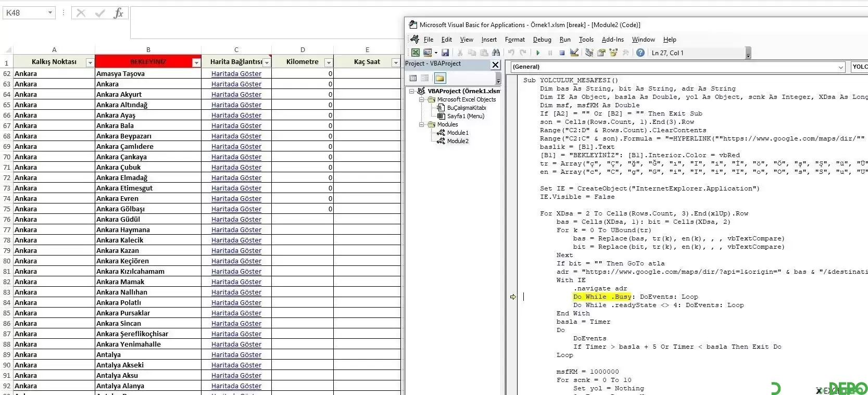Screen dimensions: 868x395
Task: Select Sayfa1 (Menu) in the project tree
Action: point(466,116)
